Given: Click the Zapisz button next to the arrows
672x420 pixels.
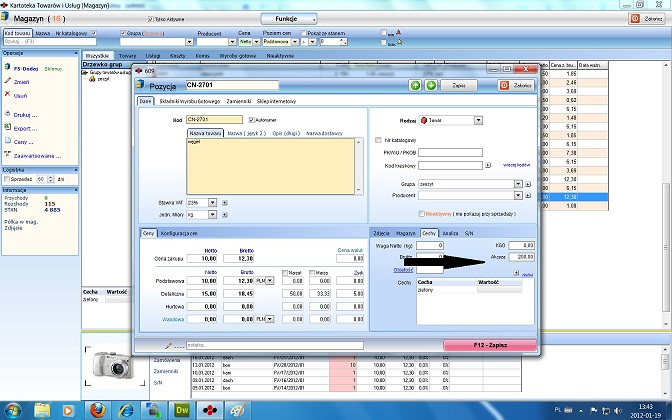Looking at the screenshot, I should click(x=459, y=85).
